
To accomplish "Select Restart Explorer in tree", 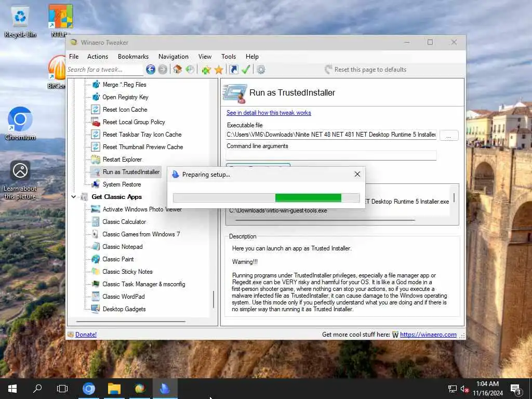I will (122, 159).
